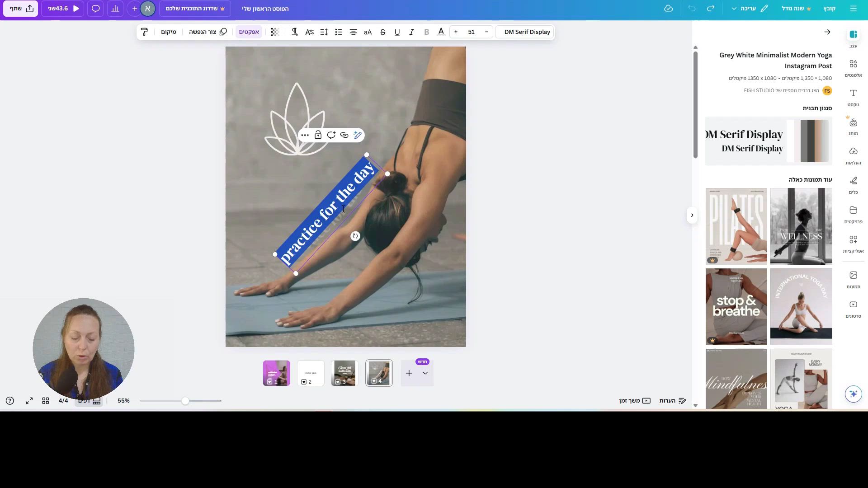Open the File menu

point(829,9)
